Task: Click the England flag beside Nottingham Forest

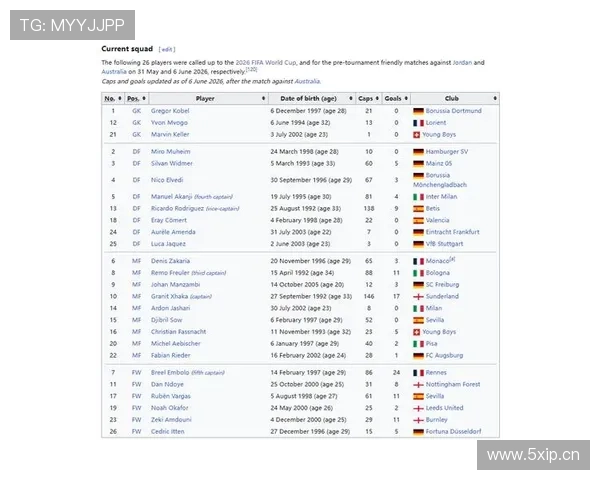Action: click(x=418, y=385)
